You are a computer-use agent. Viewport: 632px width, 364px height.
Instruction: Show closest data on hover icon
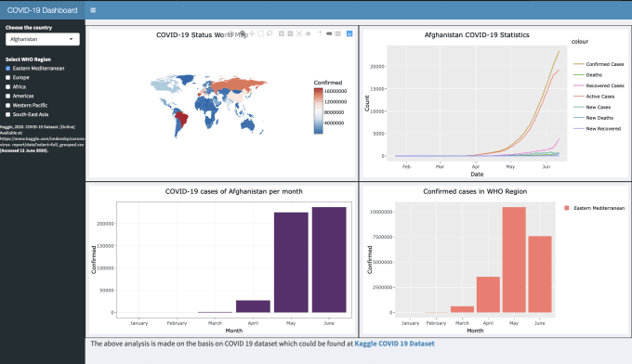point(329,33)
